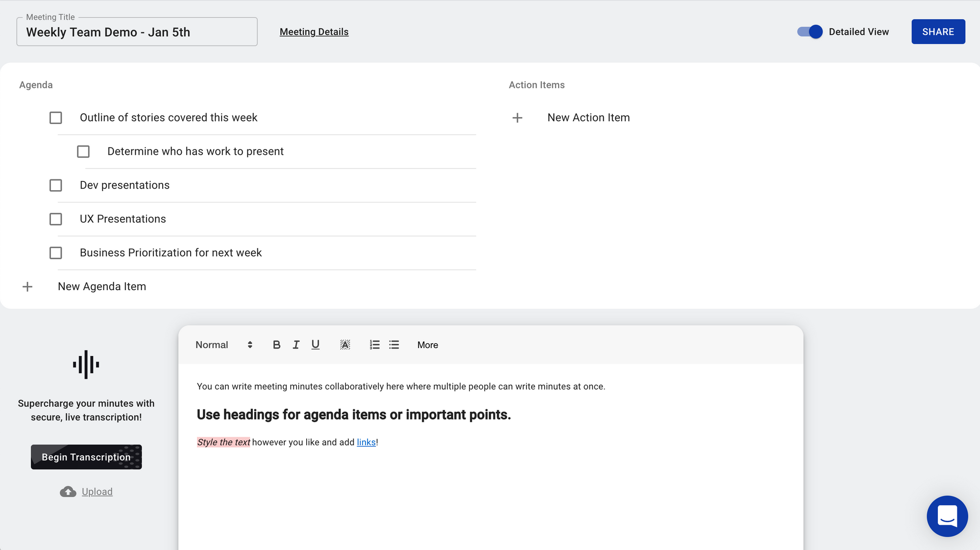
Task: Check the Dev presentations agenda checkbox
Action: point(55,185)
